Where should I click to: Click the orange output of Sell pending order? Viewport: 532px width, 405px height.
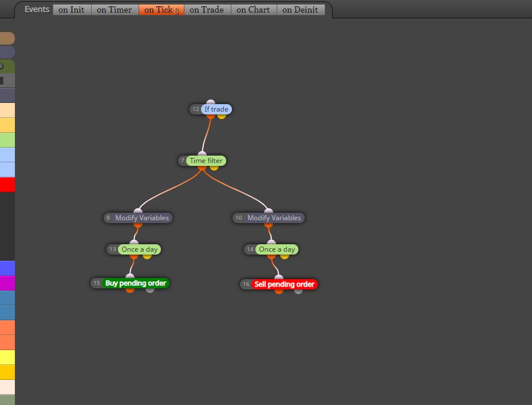(x=279, y=292)
